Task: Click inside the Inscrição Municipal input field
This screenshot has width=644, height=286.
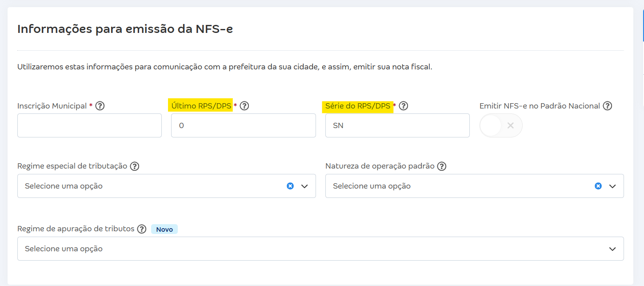Action: point(89,125)
